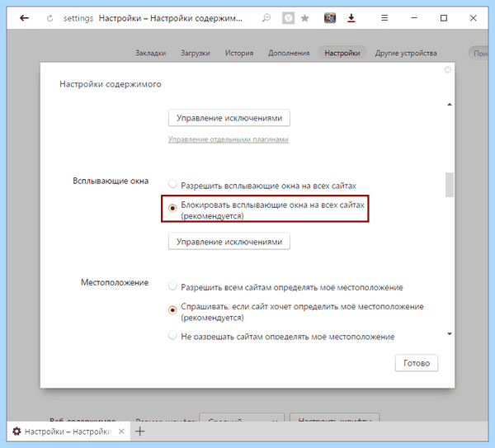Click the scroll down arrow in dialog
Viewport: 495px width, 448px height.
[x=450, y=333]
